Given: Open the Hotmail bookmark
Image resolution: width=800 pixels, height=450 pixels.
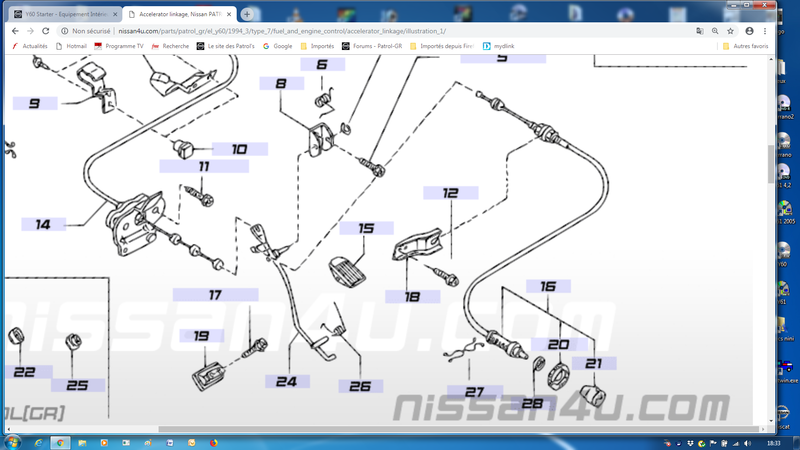Looking at the screenshot, I should [71, 46].
